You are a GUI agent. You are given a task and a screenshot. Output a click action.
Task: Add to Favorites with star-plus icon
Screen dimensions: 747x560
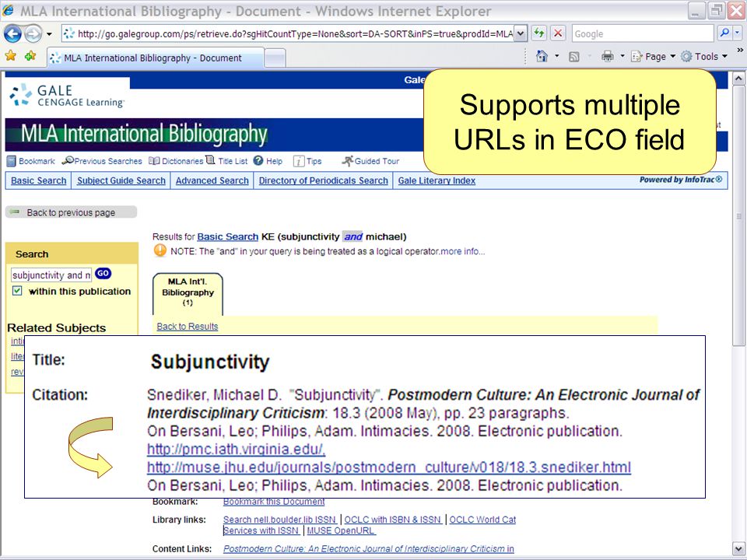30,57
